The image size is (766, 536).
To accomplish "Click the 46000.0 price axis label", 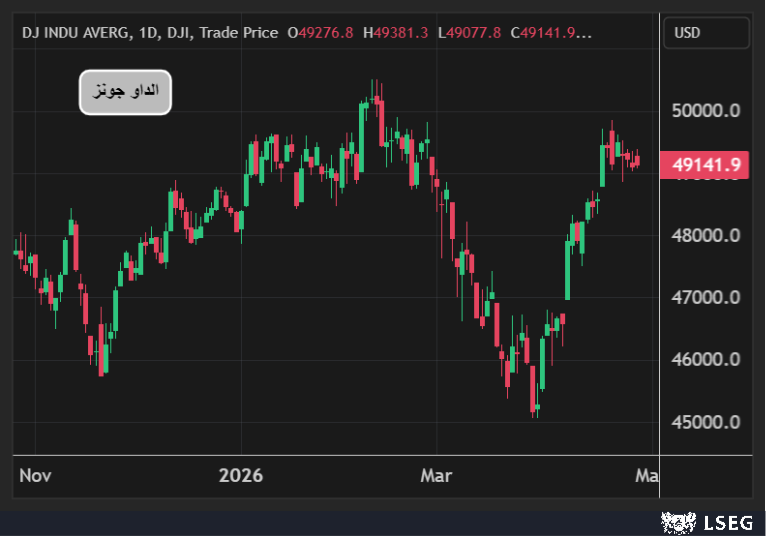I will click(706, 360).
